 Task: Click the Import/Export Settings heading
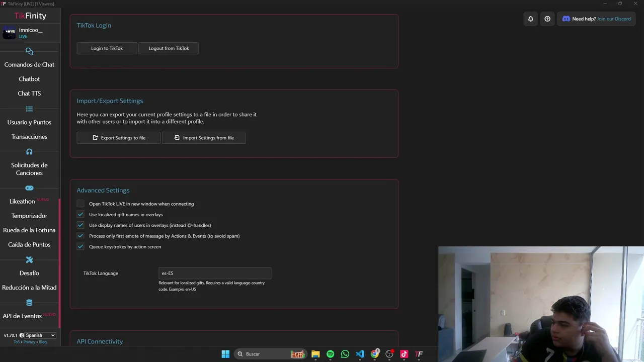pos(110,101)
